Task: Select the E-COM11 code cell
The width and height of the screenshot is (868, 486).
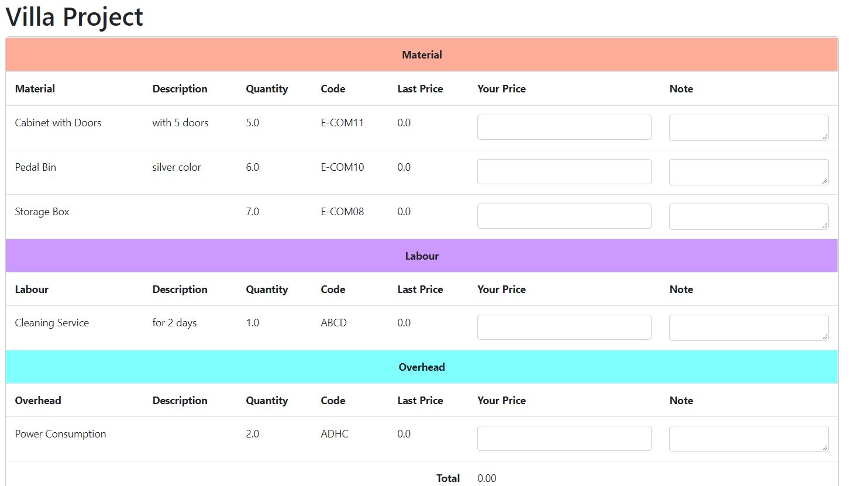Action: click(342, 123)
